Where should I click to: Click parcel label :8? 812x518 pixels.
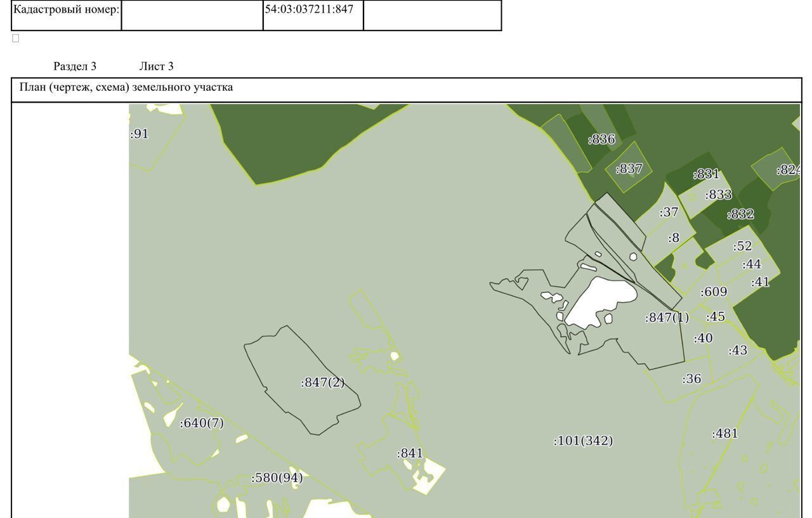click(673, 238)
